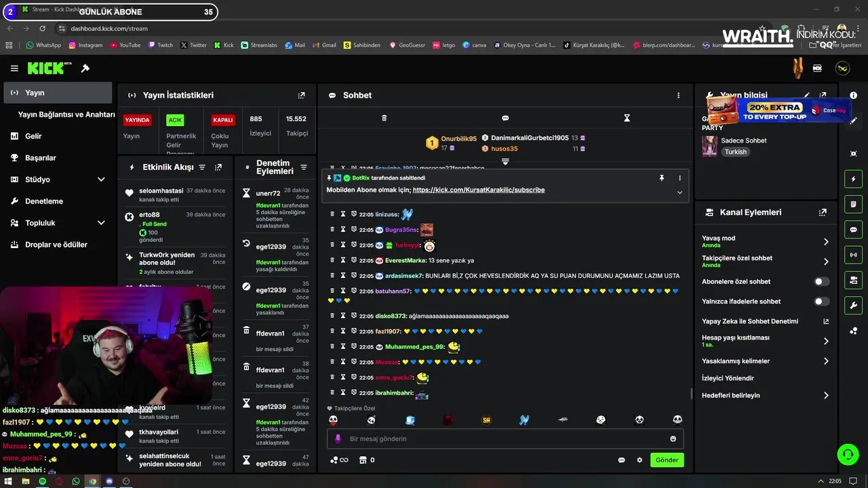868x488 pixels.
Task: Click the Turkish language tag
Action: pos(735,152)
